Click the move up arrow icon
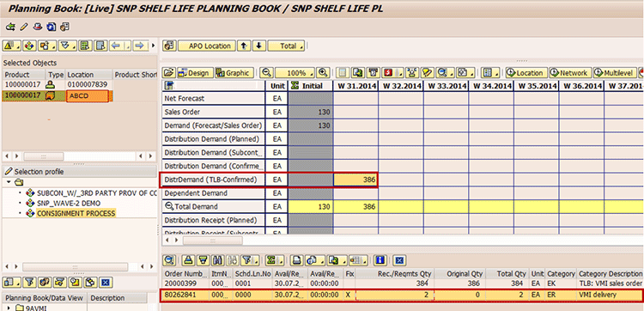 [x=245, y=46]
